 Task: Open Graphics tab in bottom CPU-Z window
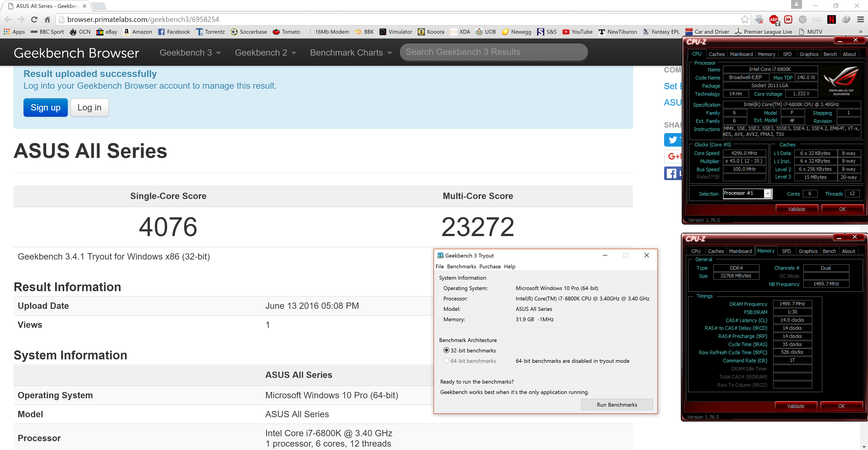(808, 251)
